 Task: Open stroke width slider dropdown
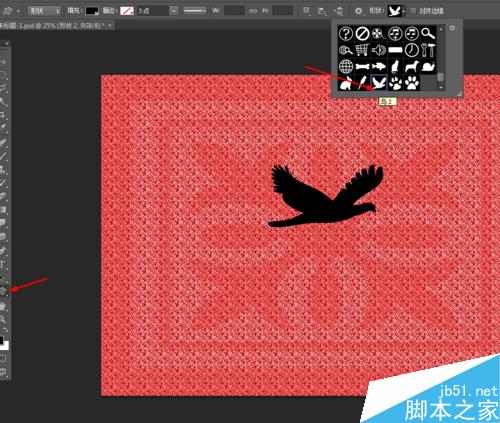[174, 11]
